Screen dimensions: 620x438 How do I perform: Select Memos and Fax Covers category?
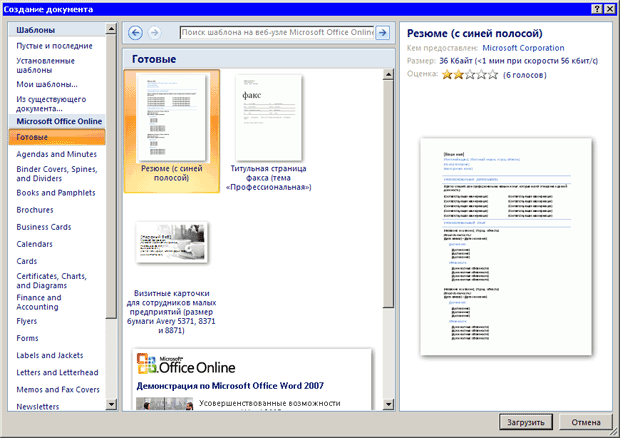tap(58, 389)
